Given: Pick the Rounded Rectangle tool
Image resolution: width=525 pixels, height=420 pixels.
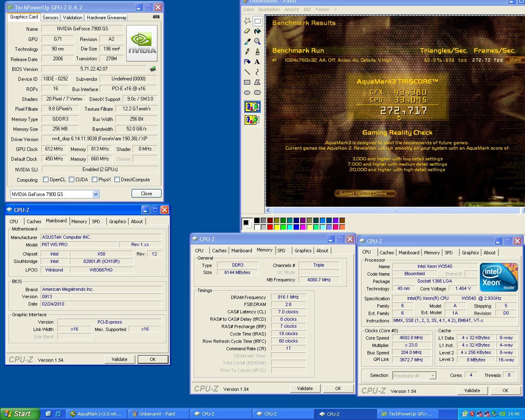Looking at the screenshot, I should (258, 93).
